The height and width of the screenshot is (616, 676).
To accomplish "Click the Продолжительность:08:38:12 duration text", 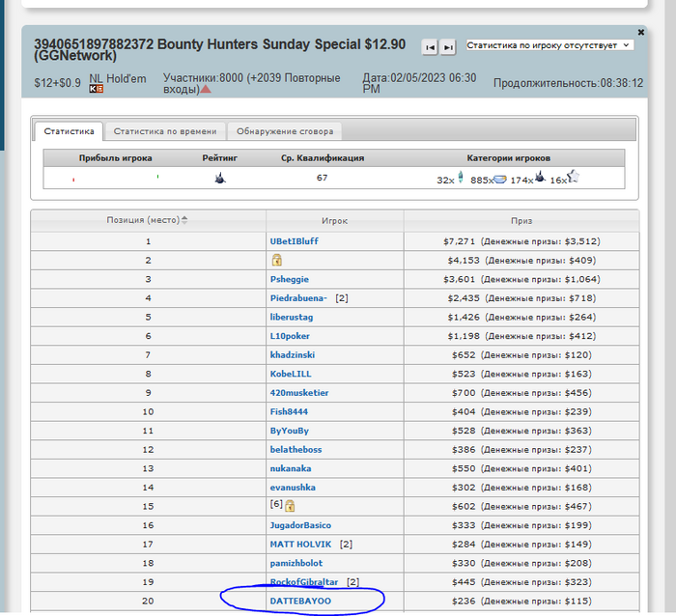I will pyautogui.click(x=568, y=83).
